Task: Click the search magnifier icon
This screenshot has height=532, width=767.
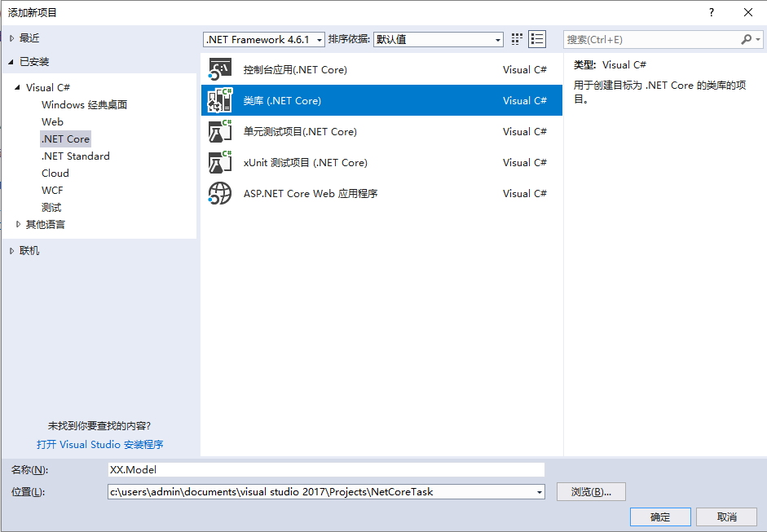Action: (746, 39)
